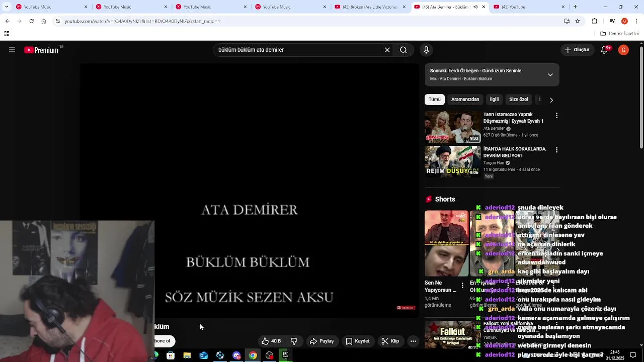Go back in Chrome
Viewport: 644px width, 362px height.
(7, 21)
